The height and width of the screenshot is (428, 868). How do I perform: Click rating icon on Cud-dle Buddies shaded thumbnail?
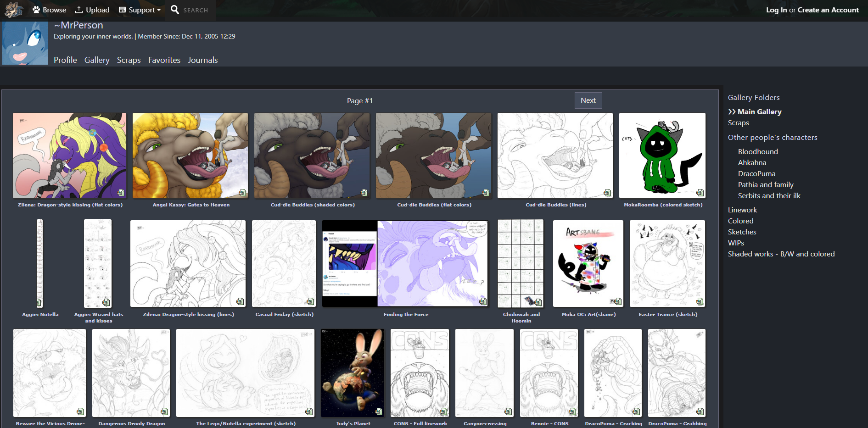[x=364, y=193]
